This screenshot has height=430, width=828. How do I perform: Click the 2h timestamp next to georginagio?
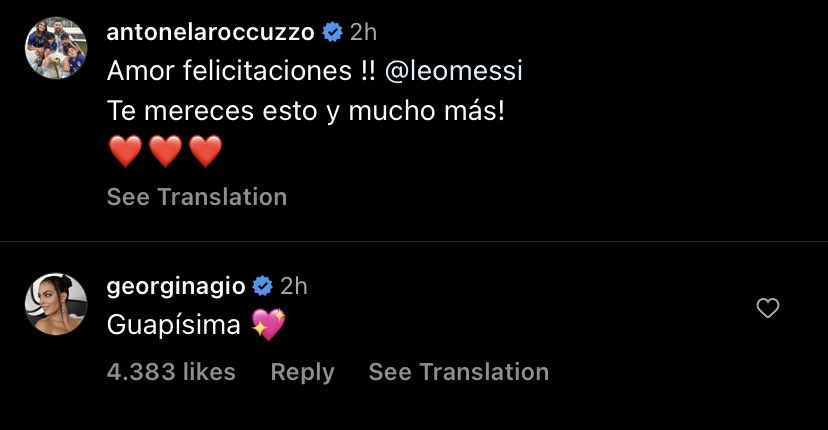[x=294, y=286]
